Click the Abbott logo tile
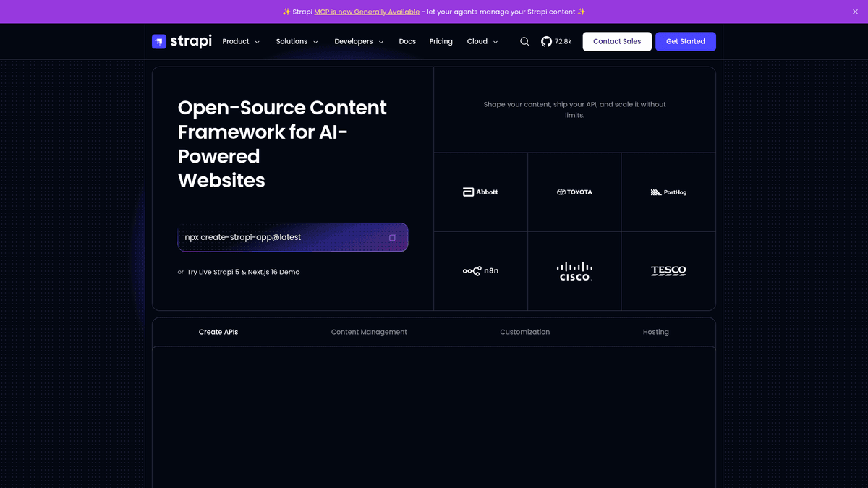 pos(480,192)
